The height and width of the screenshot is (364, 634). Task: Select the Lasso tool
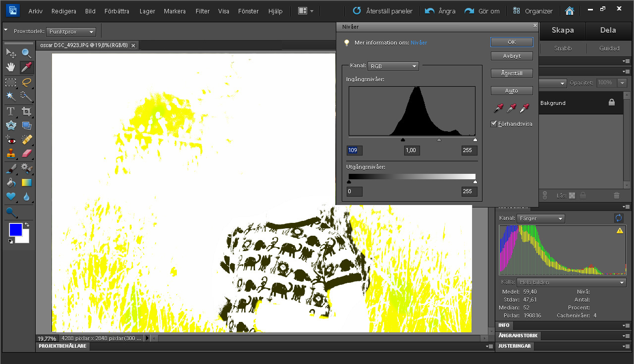[x=27, y=82]
